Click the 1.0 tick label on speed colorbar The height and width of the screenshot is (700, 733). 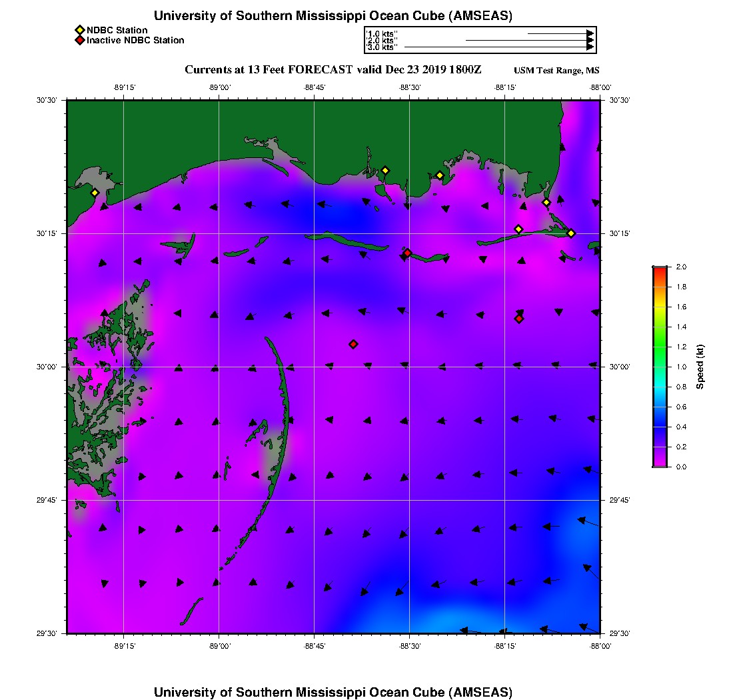681,367
